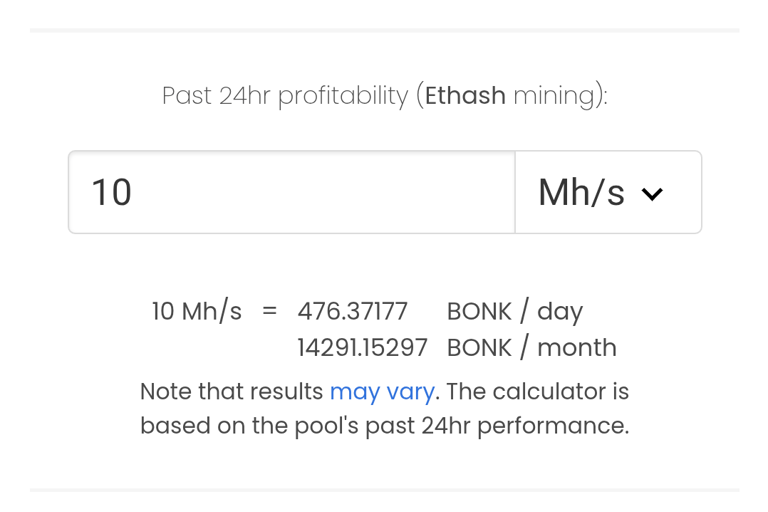Open the "may vary" link
The height and width of the screenshot is (512, 768).
pyautogui.click(x=382, y=391)
